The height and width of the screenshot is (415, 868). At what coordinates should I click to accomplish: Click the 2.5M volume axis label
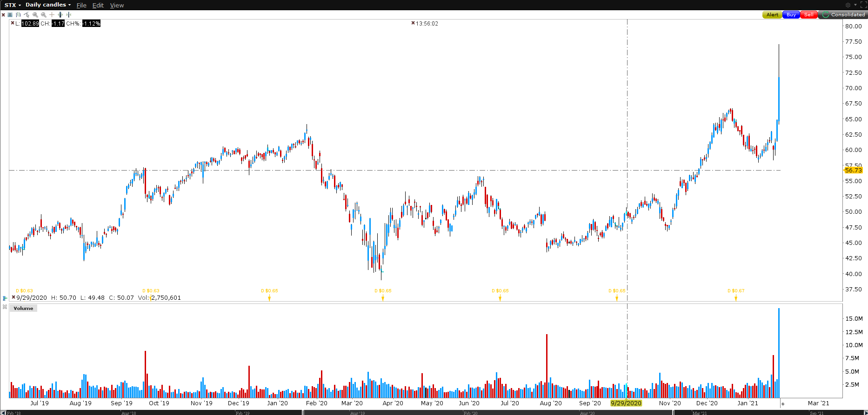(852, 385)
